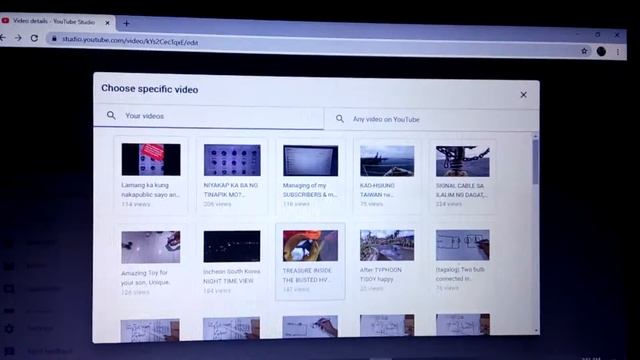Click the 'Lamang ka kung nakapublic sayo' title text
The width and height of the screenshot is (640, 360).
[150, 190]
